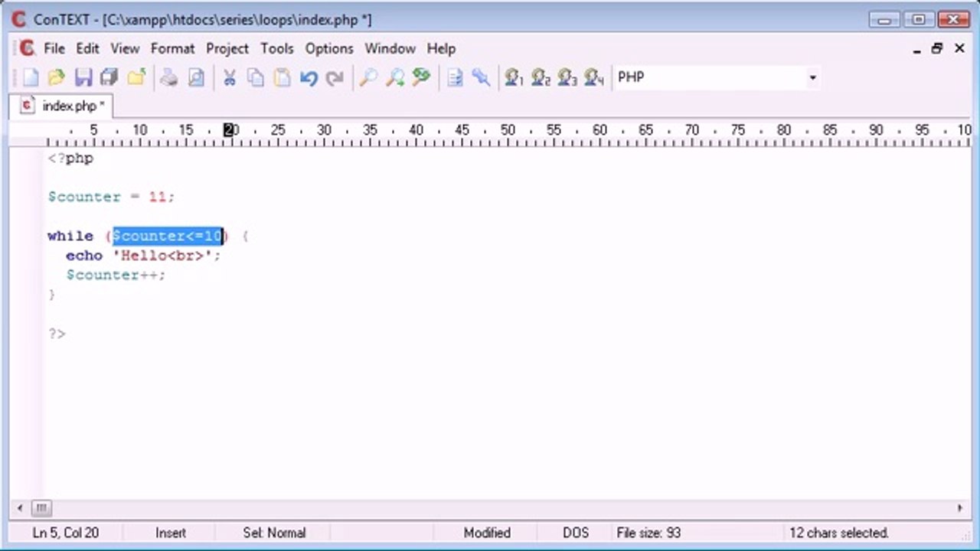
Task: Click the echo 'Hello<br>' code line
Action: point(143,256)
